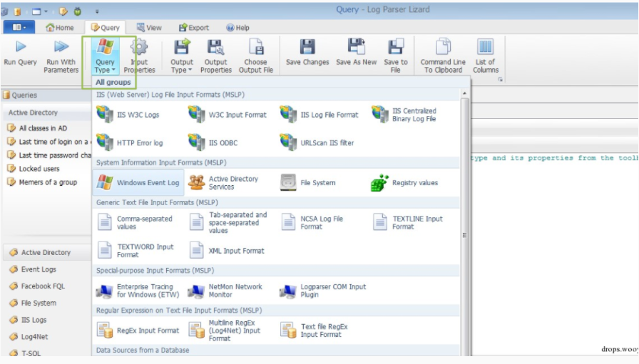Click Save to File
Image resolution: width=639 pixels, height=364 pixels.
click(395, 56)
